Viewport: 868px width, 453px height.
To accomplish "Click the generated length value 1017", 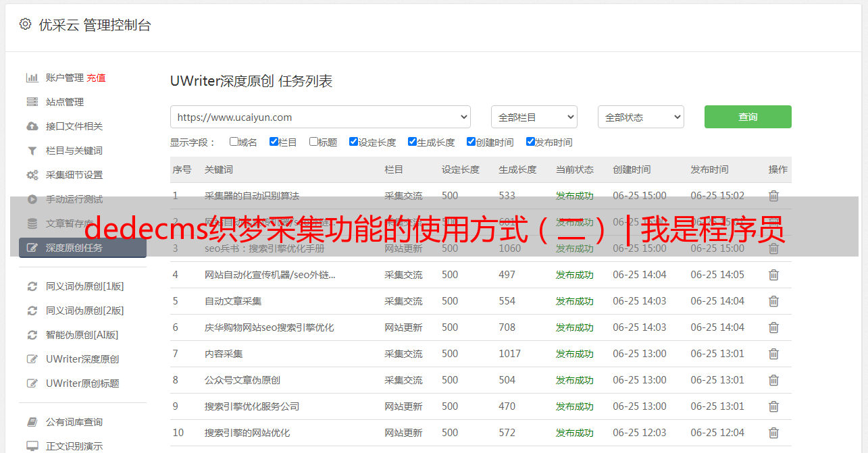I will pos(510,354).
